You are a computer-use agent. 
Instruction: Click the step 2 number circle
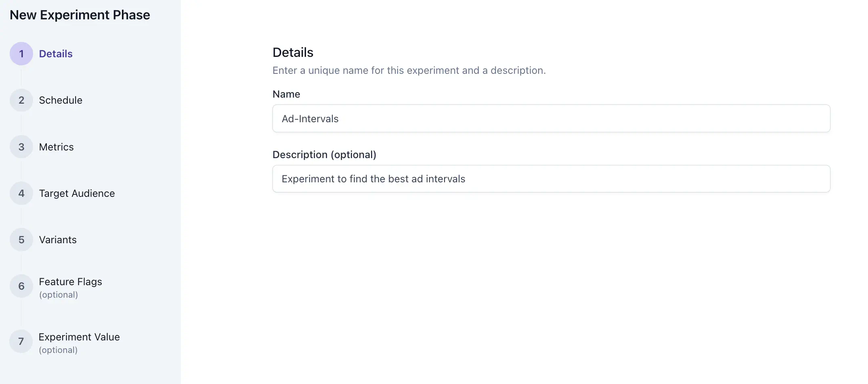click(21, 100)
